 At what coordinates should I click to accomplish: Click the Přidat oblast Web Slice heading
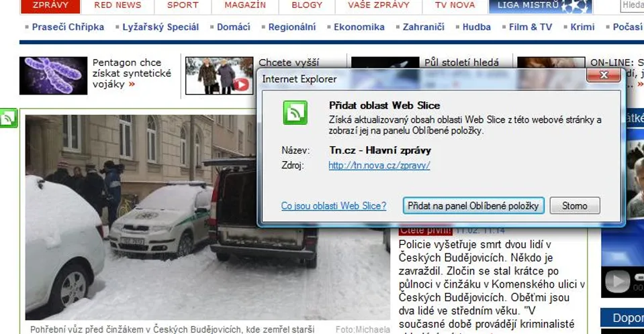coord(384,105)
